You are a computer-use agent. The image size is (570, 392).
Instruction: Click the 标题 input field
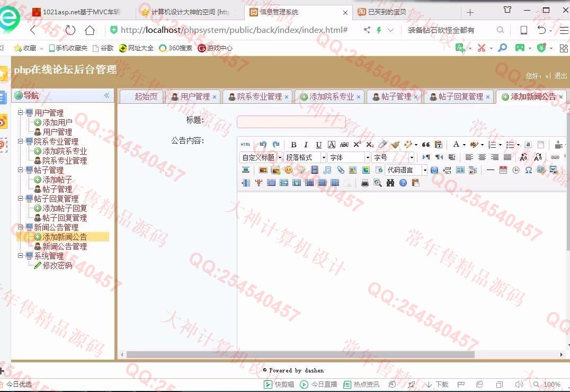291,122
